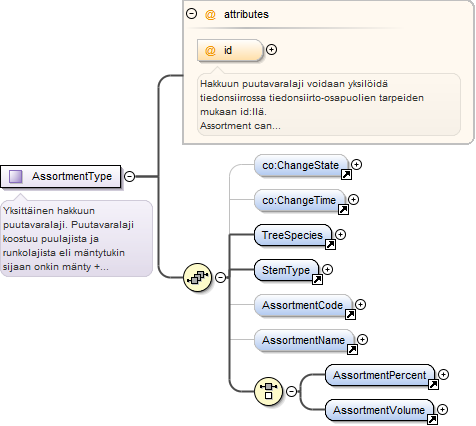Expand AssortmentVolume with its plus button

[442, 410]
